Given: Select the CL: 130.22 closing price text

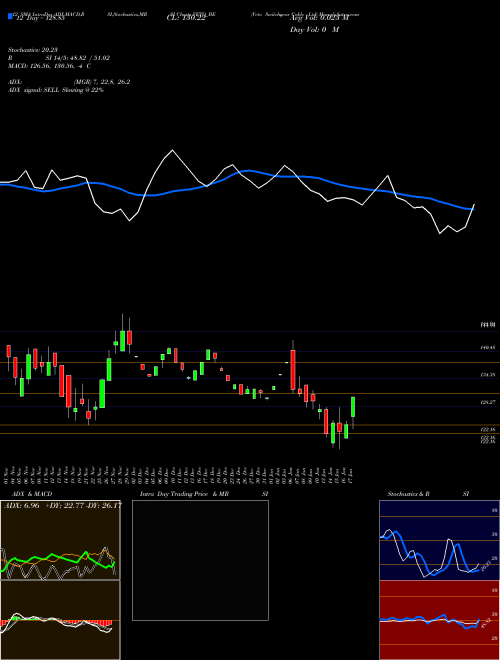Looking at the screenshot, I should [186, 19].
